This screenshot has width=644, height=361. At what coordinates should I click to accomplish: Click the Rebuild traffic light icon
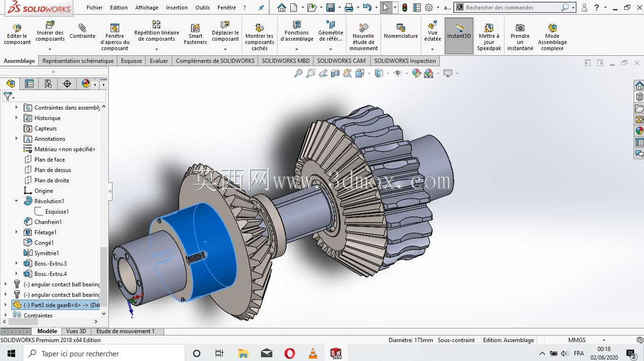click(405, 8)
